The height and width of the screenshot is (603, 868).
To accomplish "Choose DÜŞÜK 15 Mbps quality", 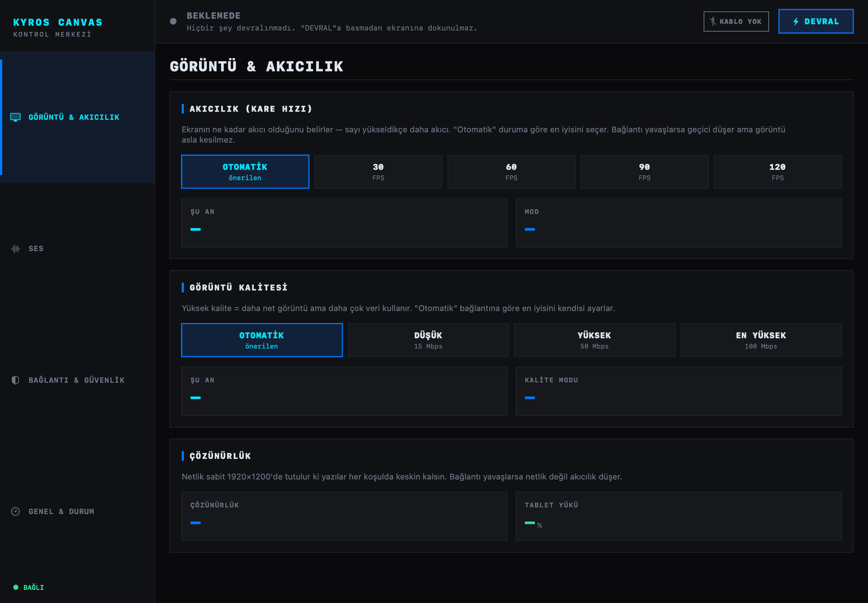I will pyautogui.click(x=428, y=340).
